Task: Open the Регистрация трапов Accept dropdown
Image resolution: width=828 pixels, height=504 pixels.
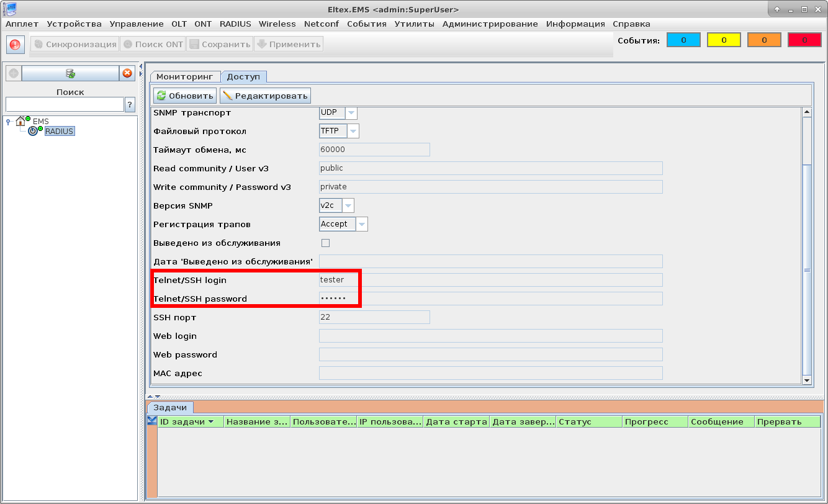Action: click(362, 224)
